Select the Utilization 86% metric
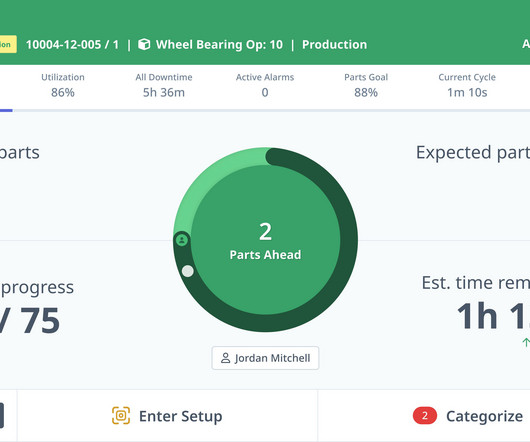Screen dimensions: 530x442 63,85
